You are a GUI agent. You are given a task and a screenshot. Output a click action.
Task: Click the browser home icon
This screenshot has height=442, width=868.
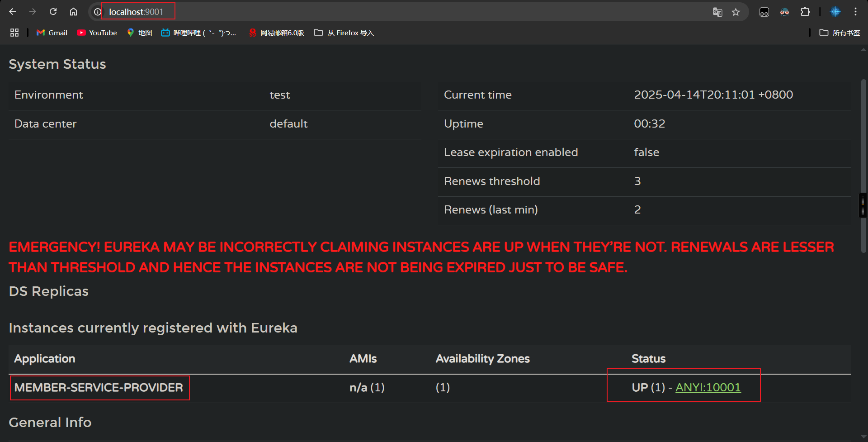click(73, 12)
